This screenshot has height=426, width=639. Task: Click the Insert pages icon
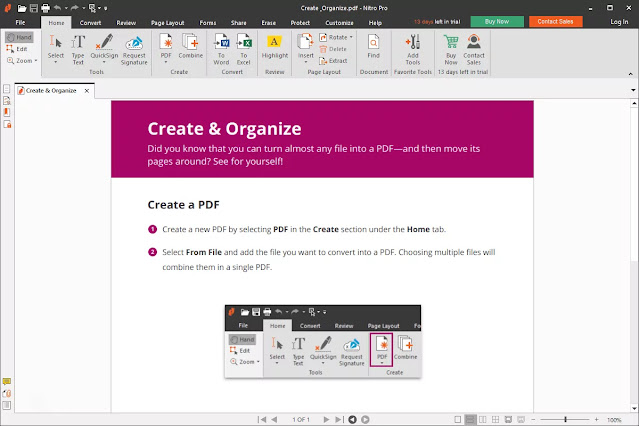(305, 42)
